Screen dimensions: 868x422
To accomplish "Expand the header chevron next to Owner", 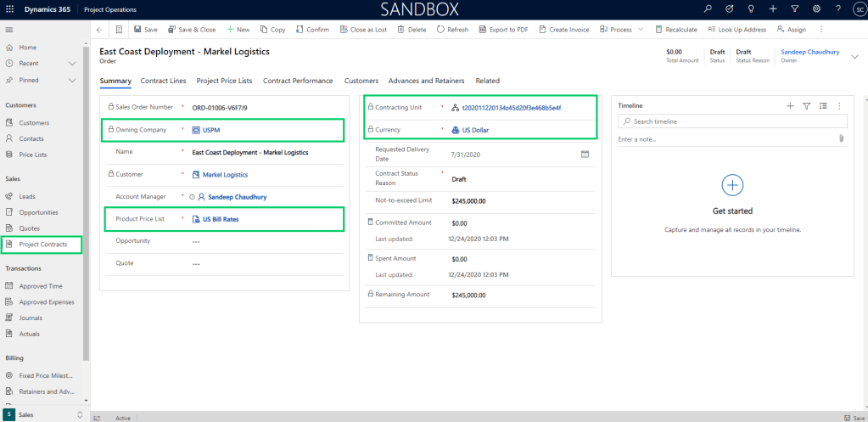I will (854, 55).
